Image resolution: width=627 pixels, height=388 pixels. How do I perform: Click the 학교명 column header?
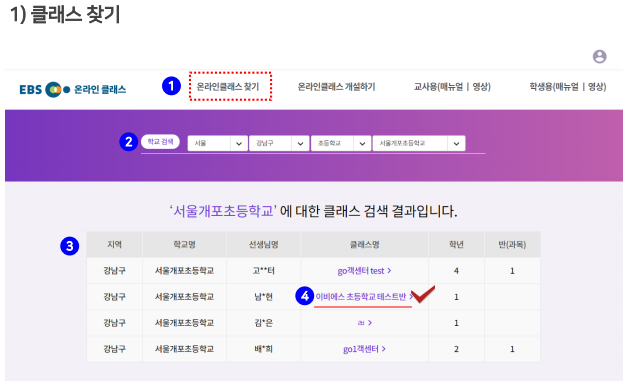184,244
